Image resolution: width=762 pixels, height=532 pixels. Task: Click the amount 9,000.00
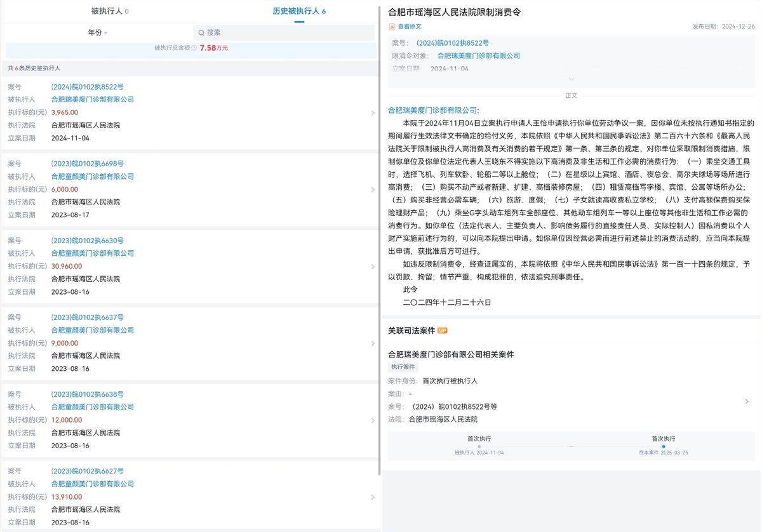(64, 343)
